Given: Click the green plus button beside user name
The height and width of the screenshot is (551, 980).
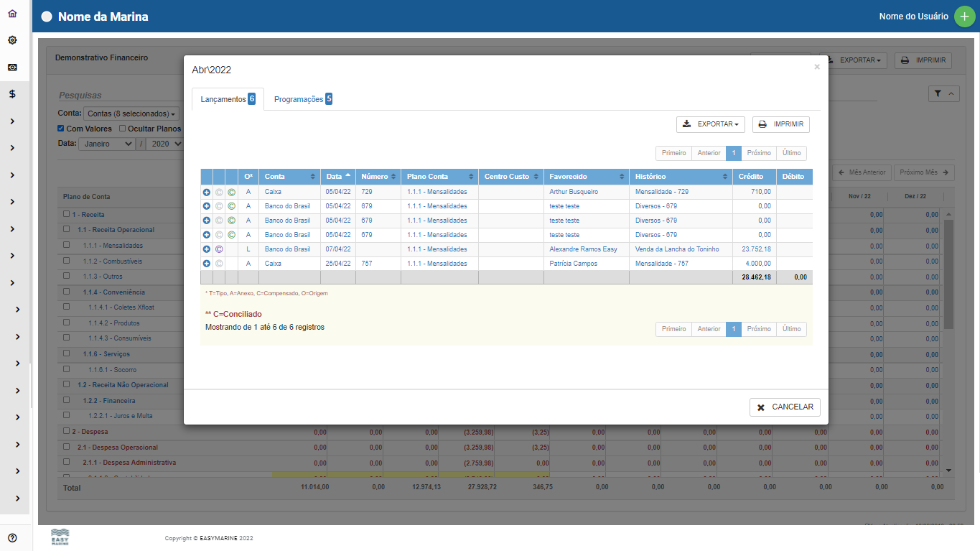Looking at the screenshot, I should (964, 17).
